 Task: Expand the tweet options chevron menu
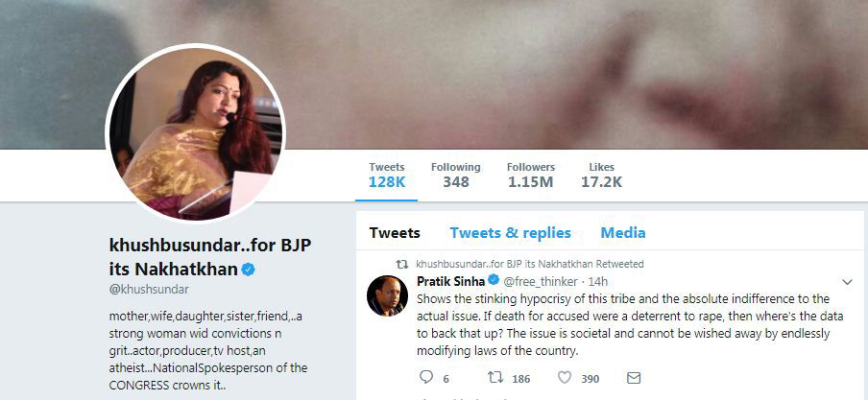[x=847, y=282]
